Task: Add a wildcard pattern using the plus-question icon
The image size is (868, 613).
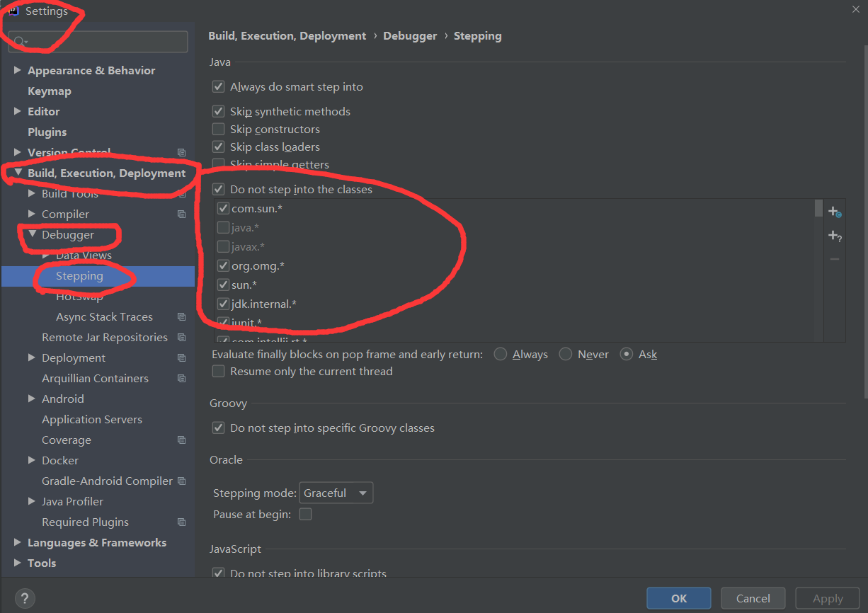Action: pos(834,236)
